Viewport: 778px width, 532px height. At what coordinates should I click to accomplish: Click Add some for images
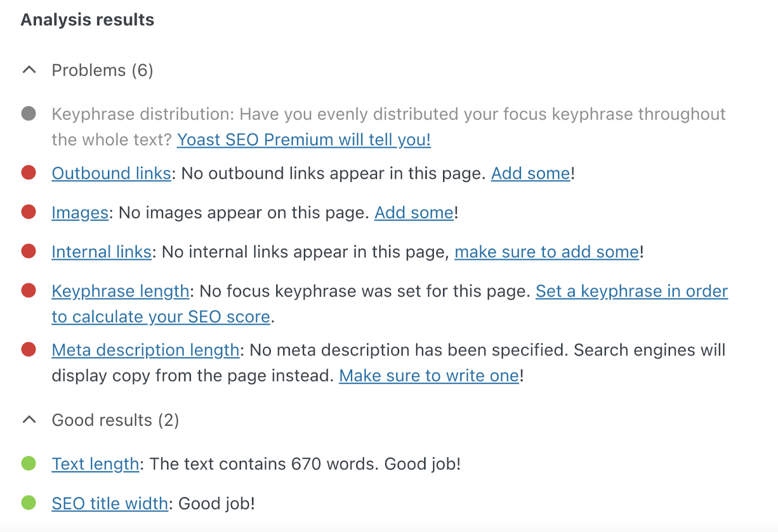point(413,213)
